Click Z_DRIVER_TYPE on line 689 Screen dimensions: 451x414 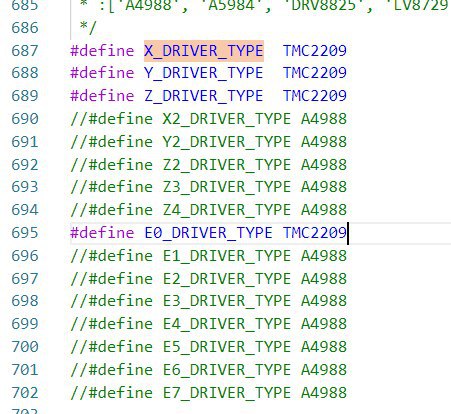point(204,96)
